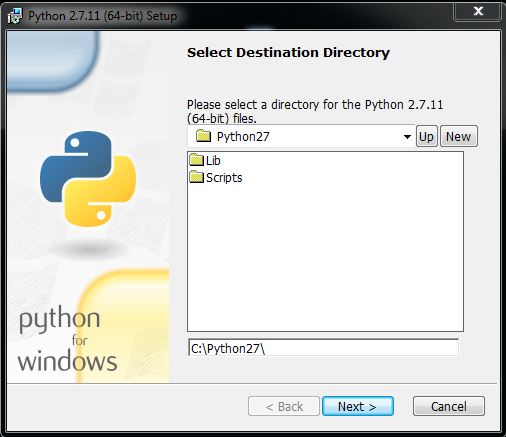This screenshot has width=506, height=437.
Task: Click the C:\Python27\ path input field
Action: pyautogui.click(x=323, y=348)
